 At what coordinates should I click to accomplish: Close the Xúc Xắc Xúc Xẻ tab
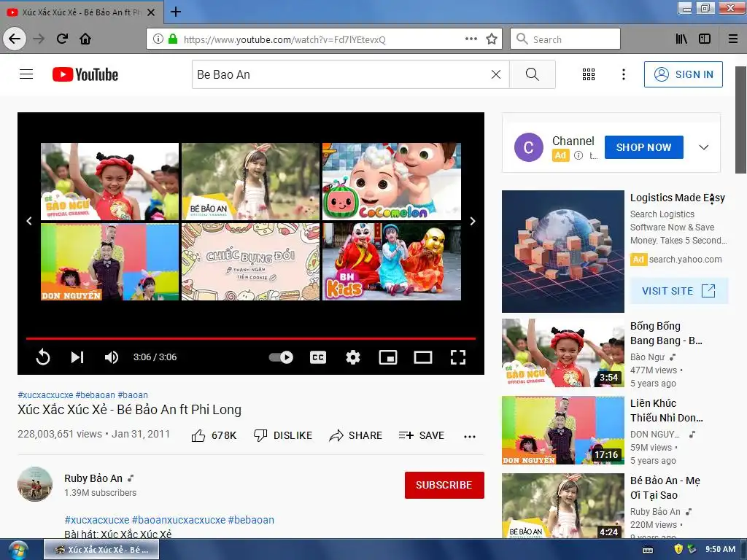coord(151,12)
